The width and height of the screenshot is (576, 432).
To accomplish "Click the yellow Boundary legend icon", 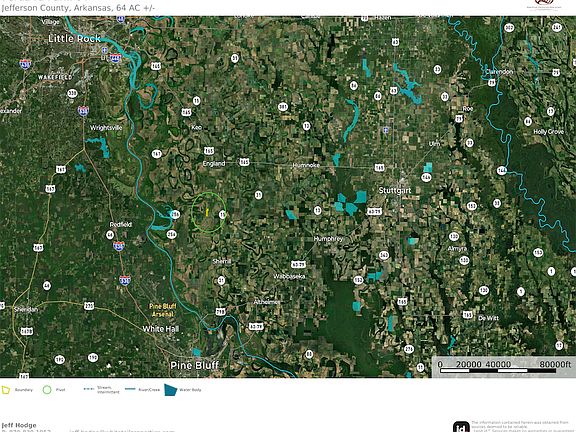I will [x=6, y=390].
